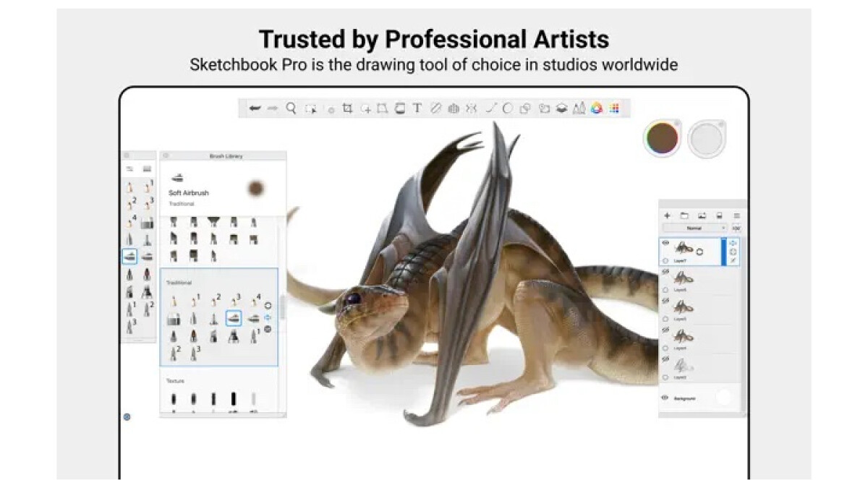Viewport: 868px width, 488px height.
Task: Select the dashed-rectangle Selection tool
Action: (311, 108)
